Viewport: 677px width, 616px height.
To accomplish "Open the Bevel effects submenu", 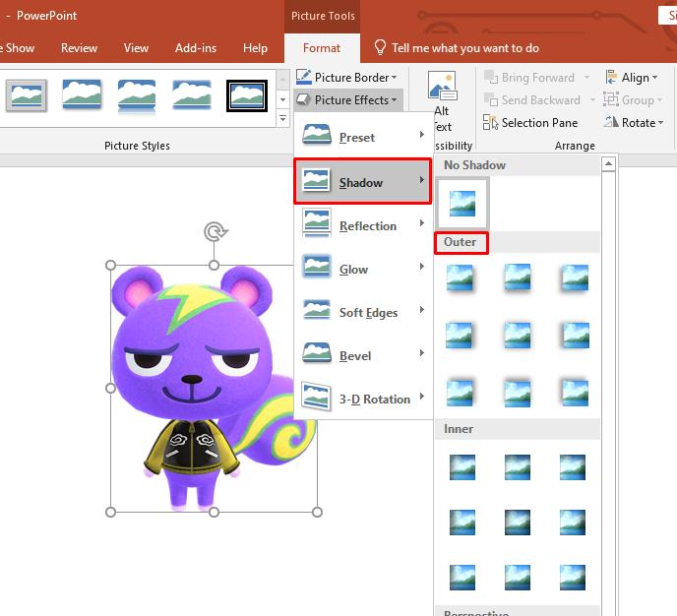I will (x=363, y=355).
